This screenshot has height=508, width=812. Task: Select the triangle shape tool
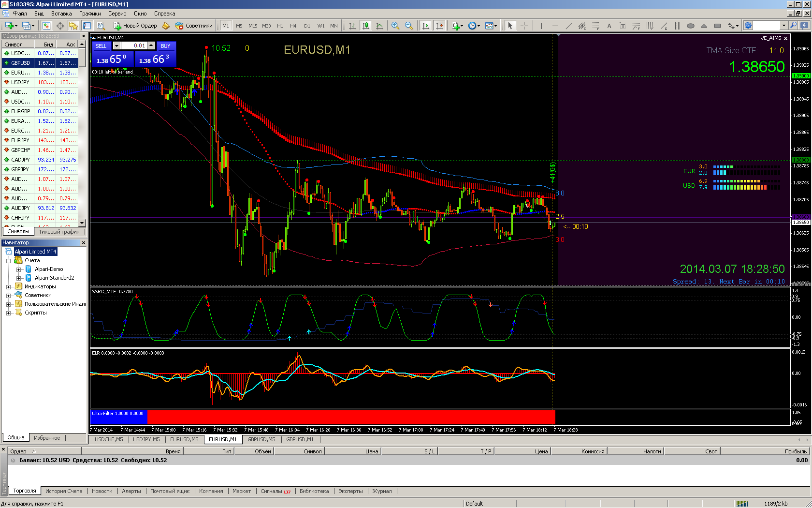tap(704, 26)
